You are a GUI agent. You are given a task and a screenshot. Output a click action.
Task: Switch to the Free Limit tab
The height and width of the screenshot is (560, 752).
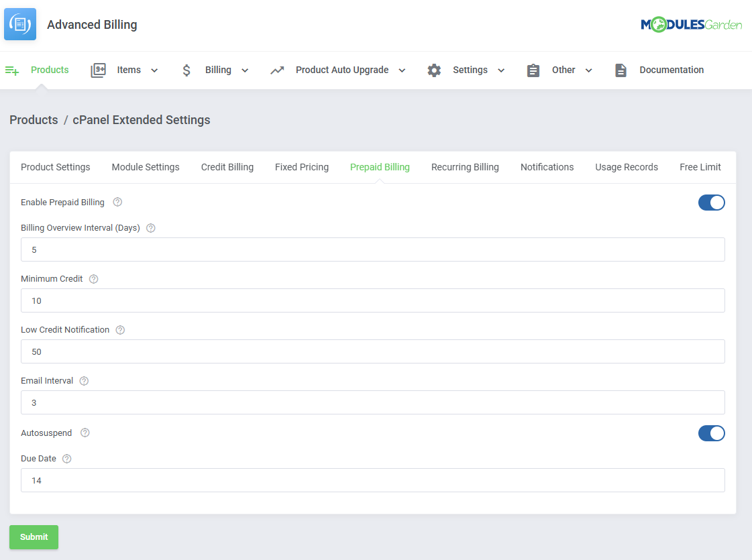pyautogui.click(x=700, y=167)
